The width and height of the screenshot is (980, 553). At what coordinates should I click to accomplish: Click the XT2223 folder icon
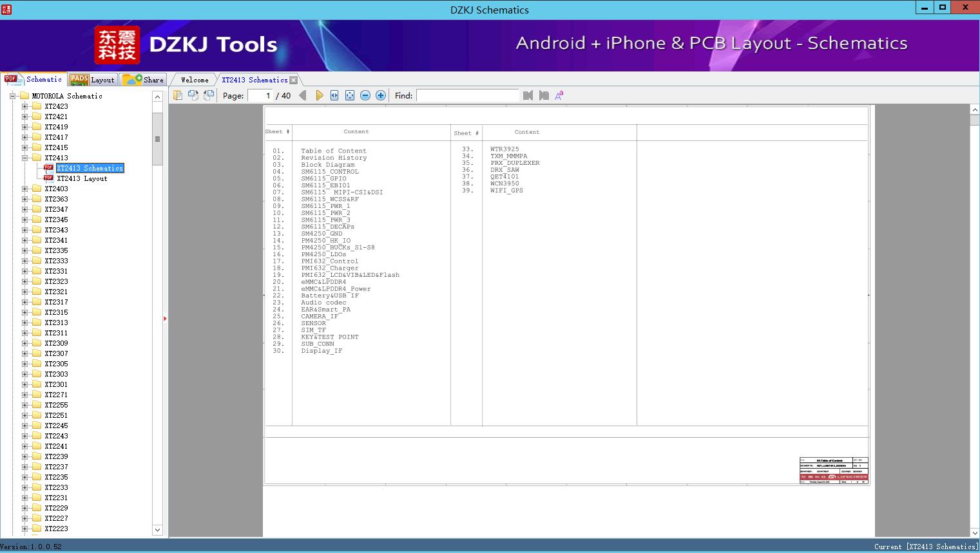37,529
